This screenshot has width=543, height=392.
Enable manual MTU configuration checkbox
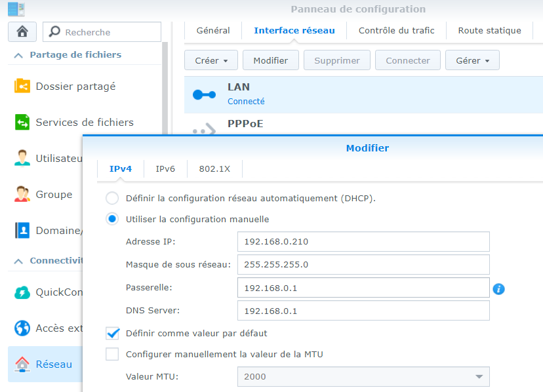[x=113, y=355]
